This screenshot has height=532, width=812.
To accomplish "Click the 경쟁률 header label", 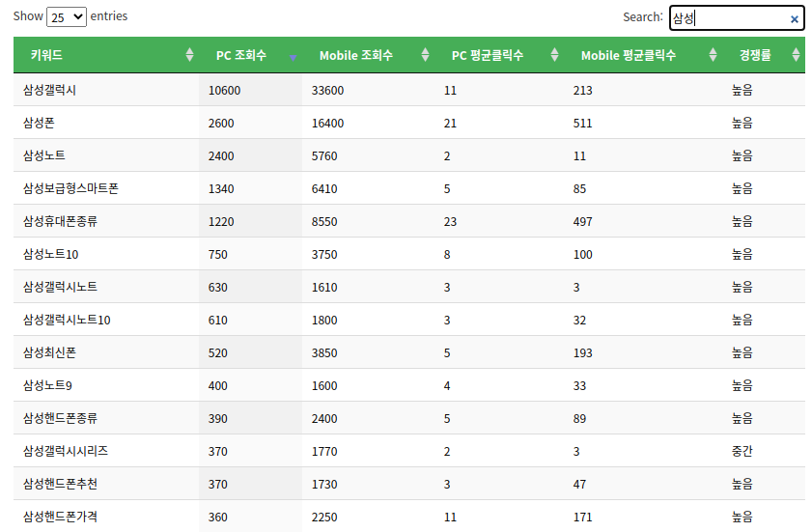I will 755,55.
